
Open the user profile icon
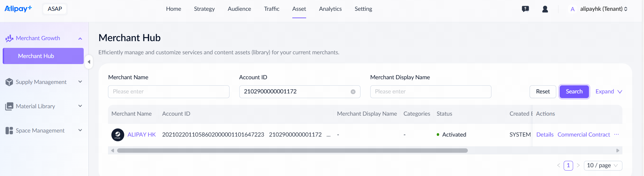(545, 9)
